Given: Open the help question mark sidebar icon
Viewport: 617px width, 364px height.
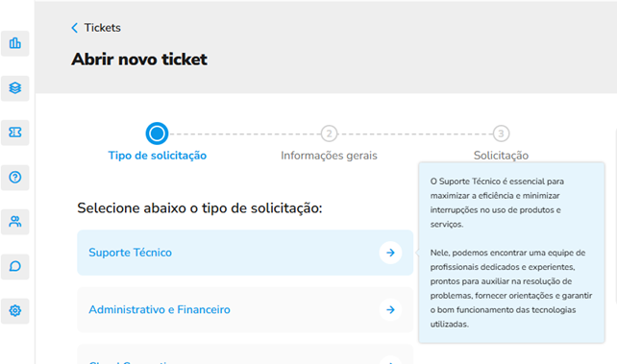Looking at the screenshot, I should pos(15,178).
